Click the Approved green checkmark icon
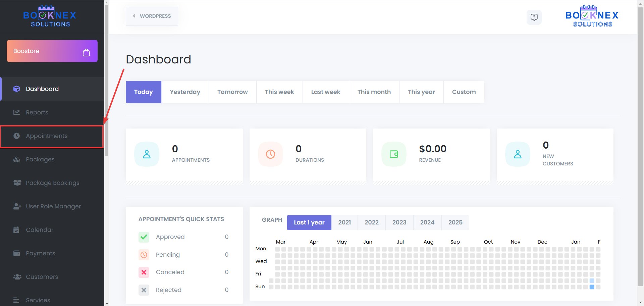This screenshot has height=306, width=644. tap(144, 237)
